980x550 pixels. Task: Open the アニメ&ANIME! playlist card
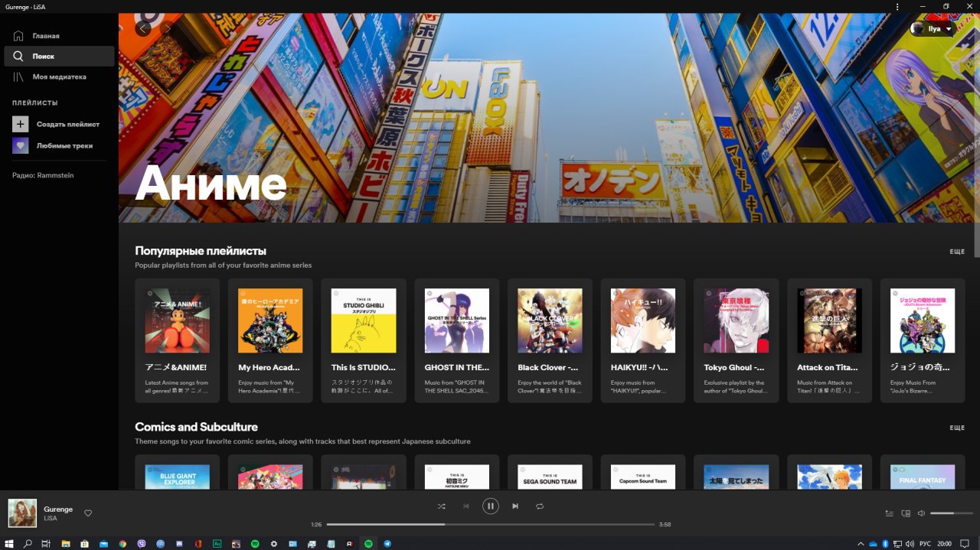point(177,340)
